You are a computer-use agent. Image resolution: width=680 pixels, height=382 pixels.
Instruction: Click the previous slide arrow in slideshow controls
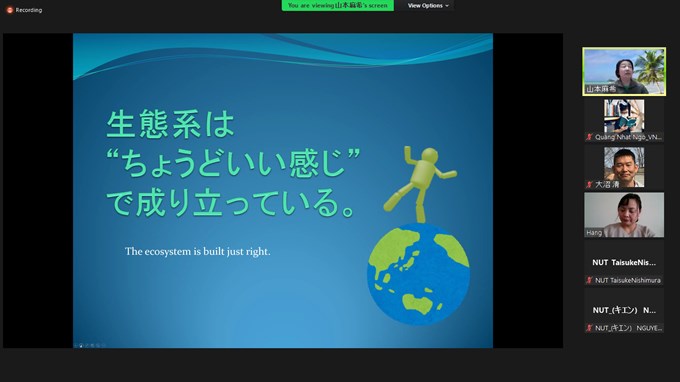point(76,346)
